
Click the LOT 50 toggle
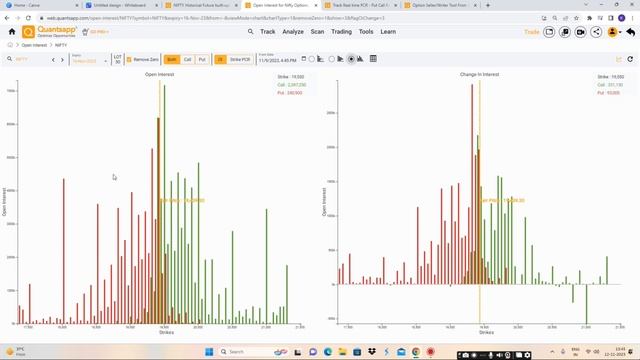point(118,59)
